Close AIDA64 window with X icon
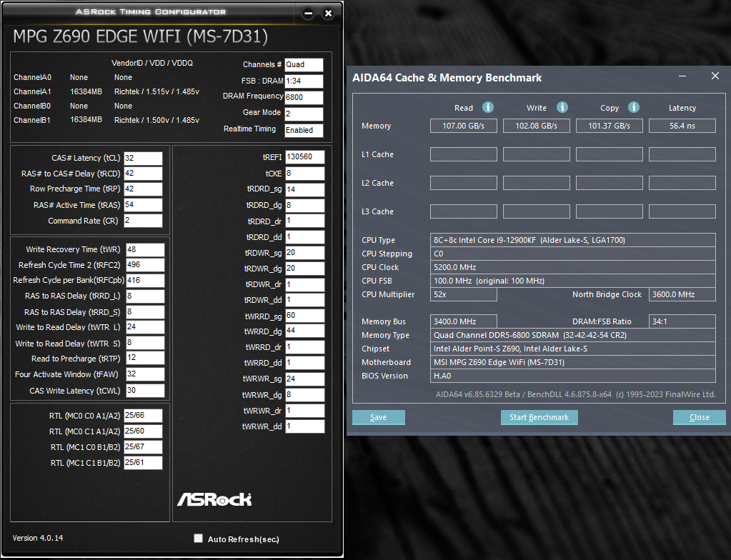The image size is (731, 560). (715, 76)
